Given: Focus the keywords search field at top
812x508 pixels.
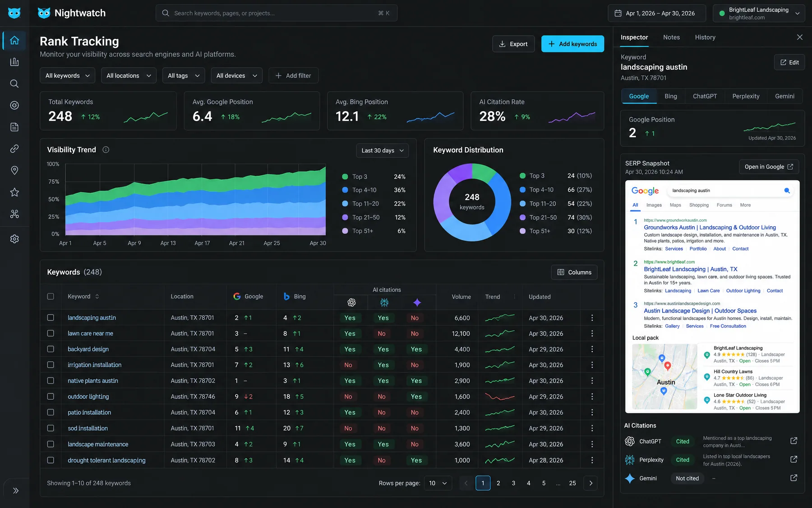Looking at the screenshot, I should pyautogui.click(x=277, y=14).
